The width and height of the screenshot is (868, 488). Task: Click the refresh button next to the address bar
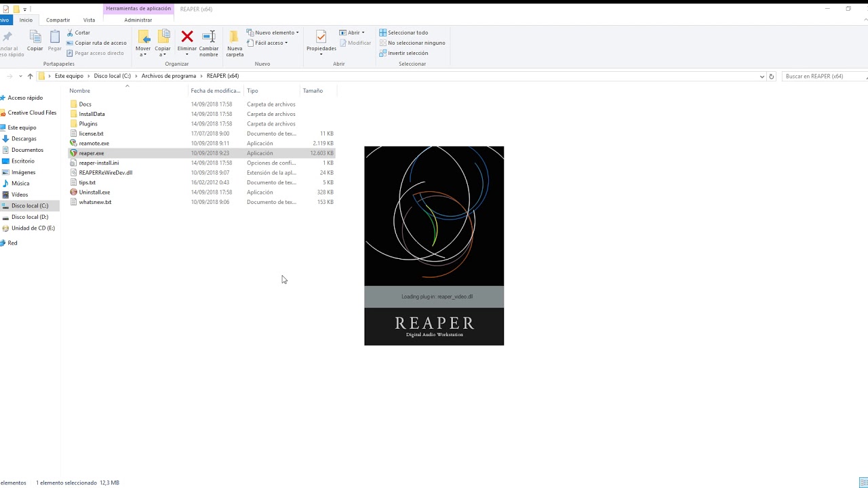(x=772, y=77)
